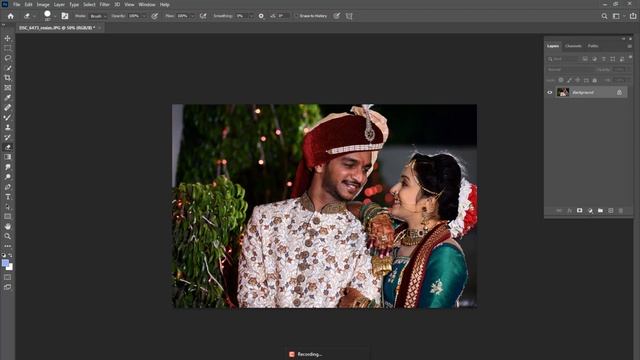Open the Layer menu
Viewport: 640px width, 360px height.
(59, 4)
